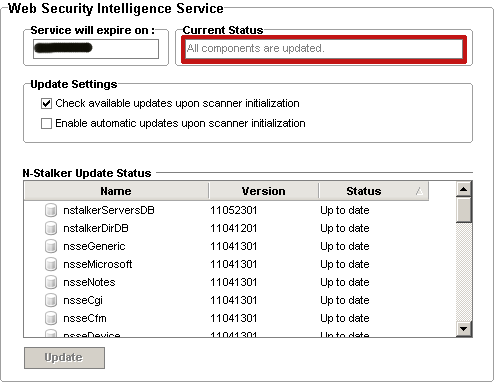
Task: Click the nsseCfm database icon
Action: pyautogui.click(x=51, y=318)
